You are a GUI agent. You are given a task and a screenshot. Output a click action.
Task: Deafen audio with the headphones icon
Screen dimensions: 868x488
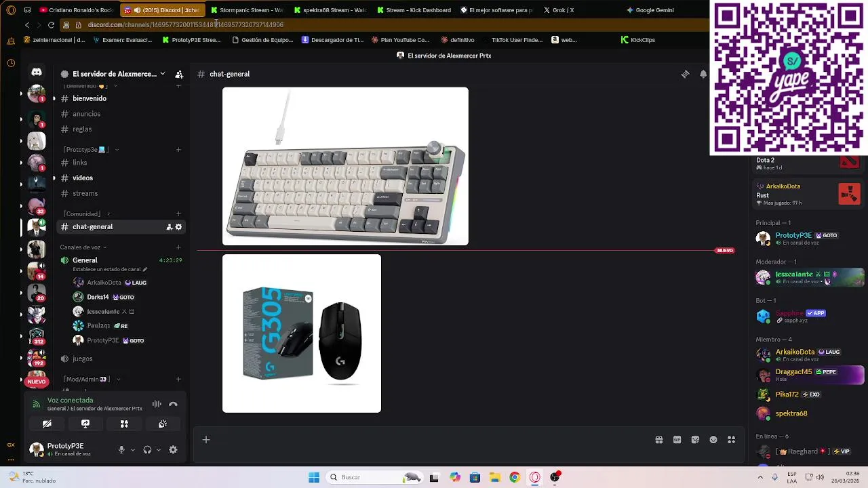[x=147, y=449]
